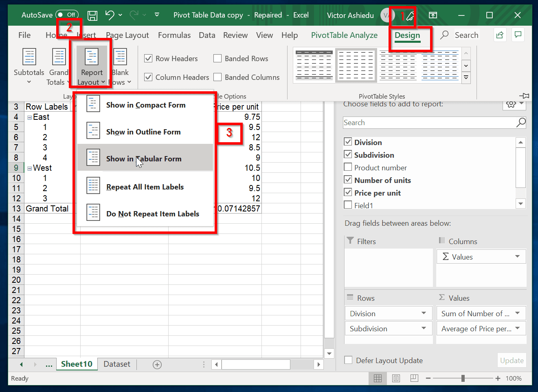This screenshot has height=392, width=538.
Task: Open the PivotTable Fields Tools gear menu
Action: click(513, 104)
